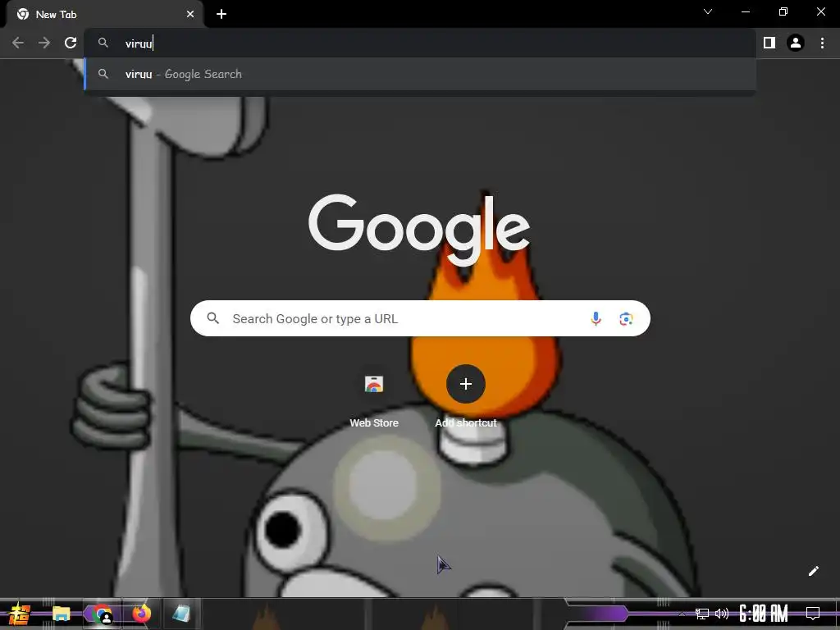The width and height of the screenshot is (840, 630).
Task: Reload the current page
Action: click(x=71, y=43)
